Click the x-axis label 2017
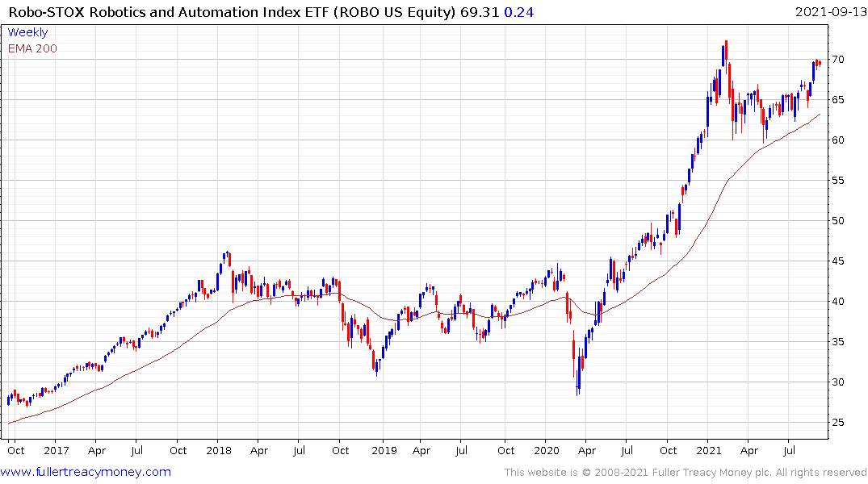The width and height of the screenshot is (868, 484). tap(57, 451)
